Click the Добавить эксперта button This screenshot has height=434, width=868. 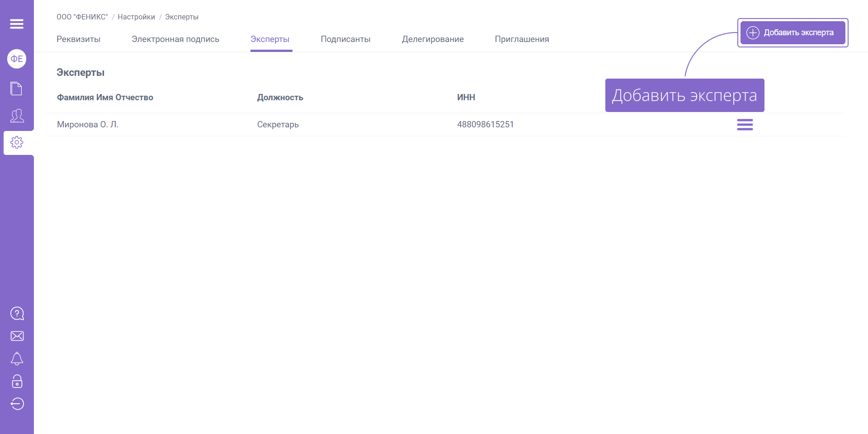point(793,33)
